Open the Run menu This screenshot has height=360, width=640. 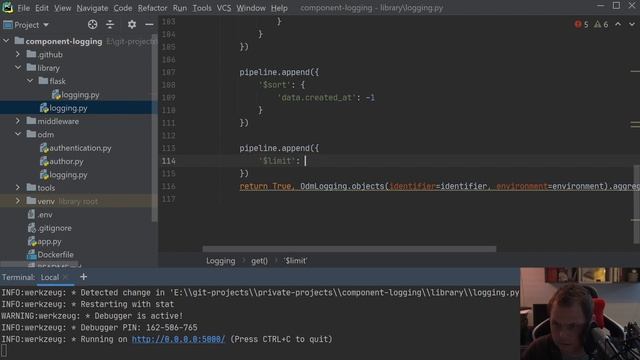click(180, 8)
